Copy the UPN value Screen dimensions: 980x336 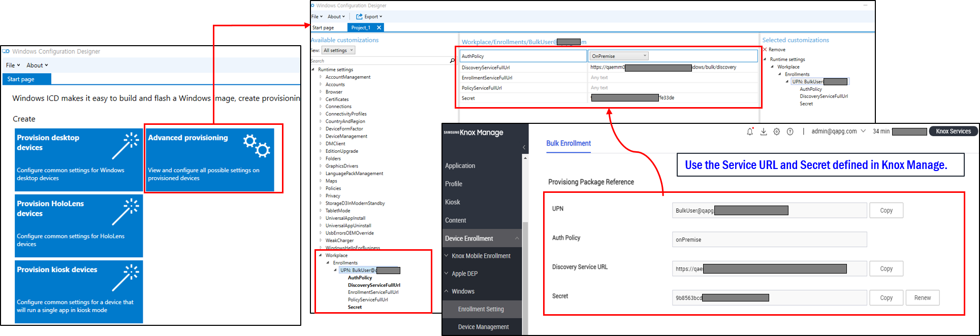click(x=887, y=210)
